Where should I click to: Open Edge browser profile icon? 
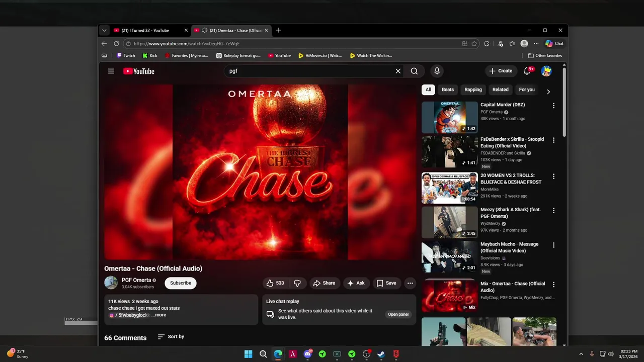click(524, 44)
